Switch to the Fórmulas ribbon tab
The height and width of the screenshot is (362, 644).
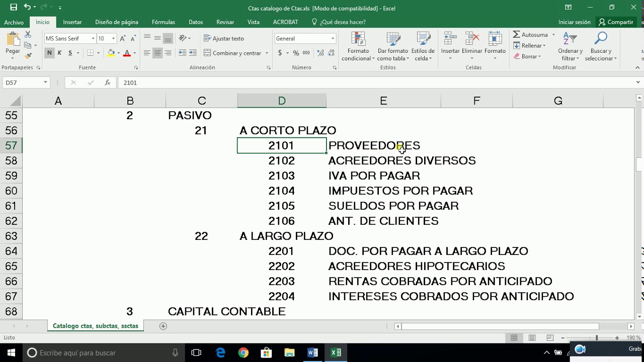pos(163,22)
